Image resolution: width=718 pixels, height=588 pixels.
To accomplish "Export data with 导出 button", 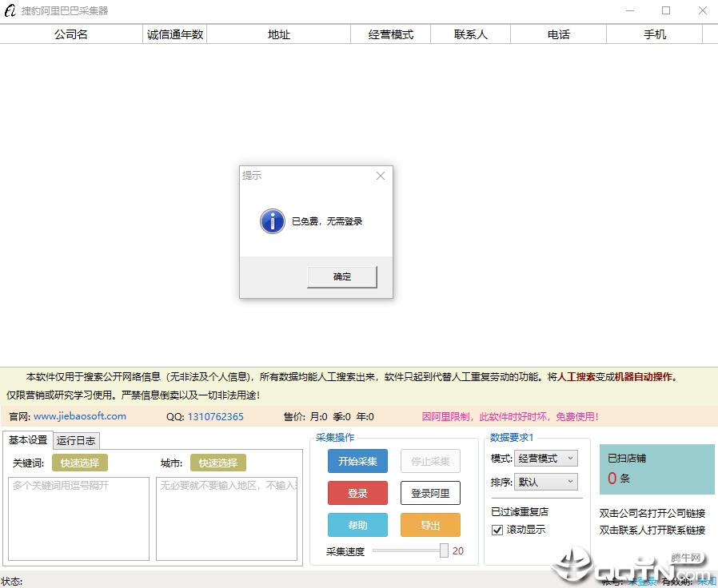I will coord(430,525).
